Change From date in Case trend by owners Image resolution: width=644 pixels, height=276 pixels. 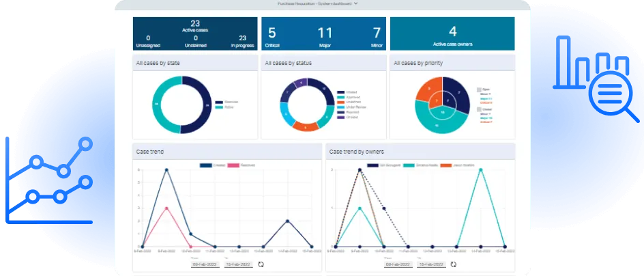(x=398, y=264)
